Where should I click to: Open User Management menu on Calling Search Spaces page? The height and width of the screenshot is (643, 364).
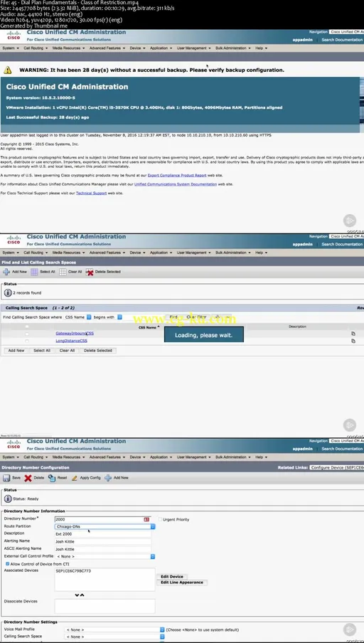pyautogui.click(x=193, y=253)
